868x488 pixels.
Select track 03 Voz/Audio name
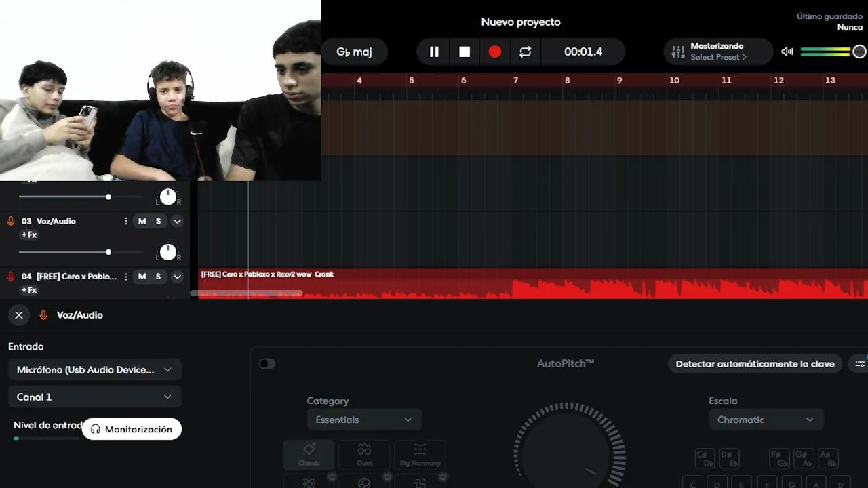coord(56,221)
